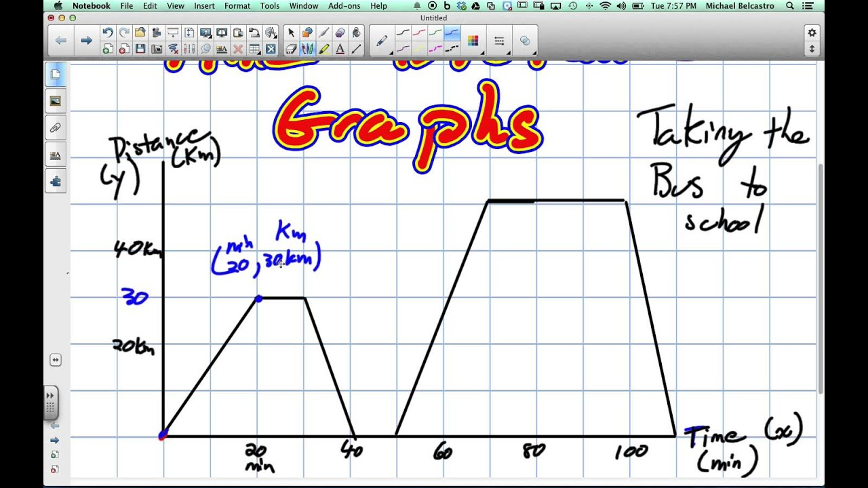Open Spotlight search in menu bar
The image size is (868, 488).
(790, 6)
